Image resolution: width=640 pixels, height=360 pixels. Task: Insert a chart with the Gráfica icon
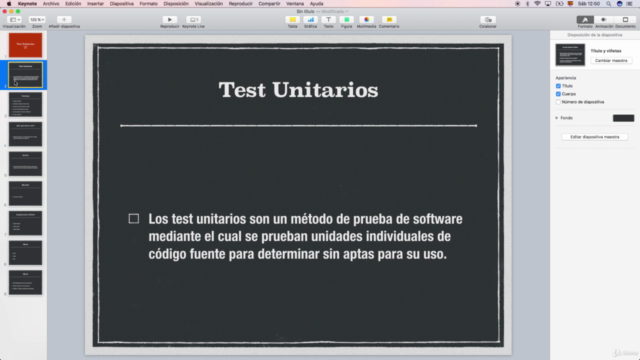pyautogui.click(x=311, y=20)
